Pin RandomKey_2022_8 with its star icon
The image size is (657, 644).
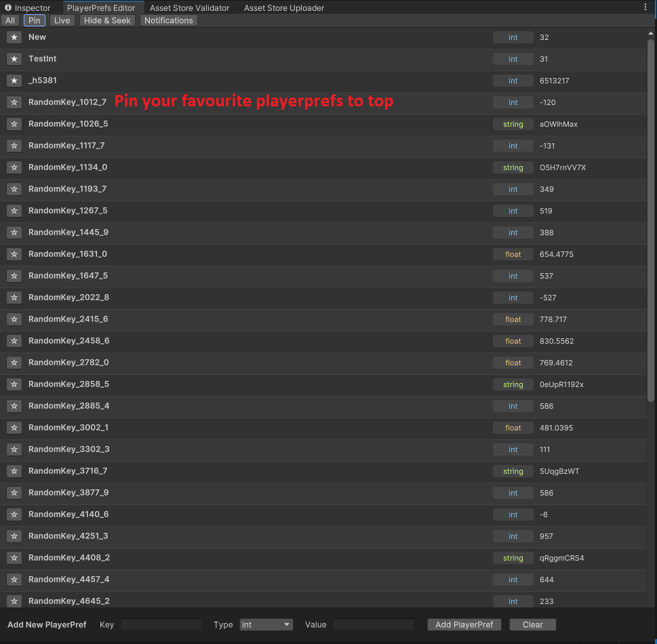click(14, 298)
